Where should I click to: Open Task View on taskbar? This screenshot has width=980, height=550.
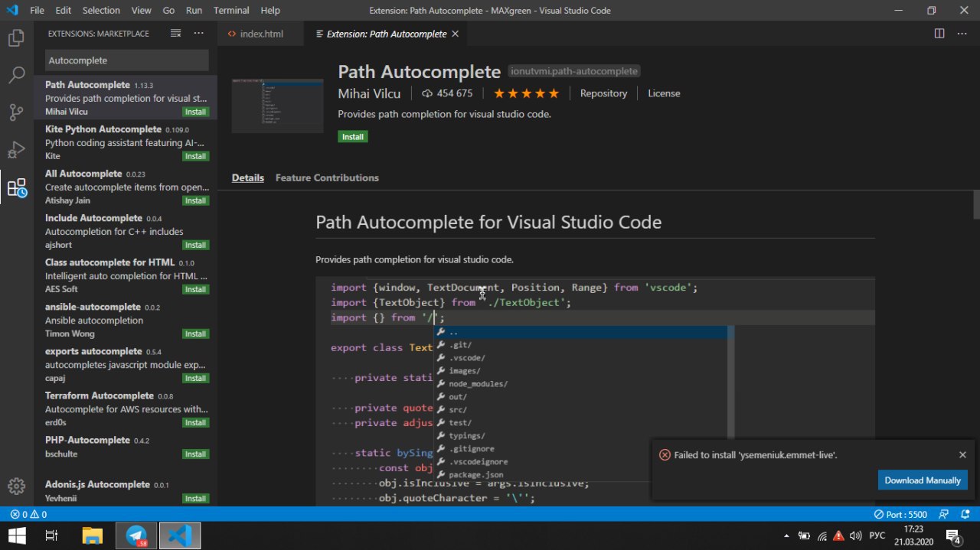pos(51,535)
